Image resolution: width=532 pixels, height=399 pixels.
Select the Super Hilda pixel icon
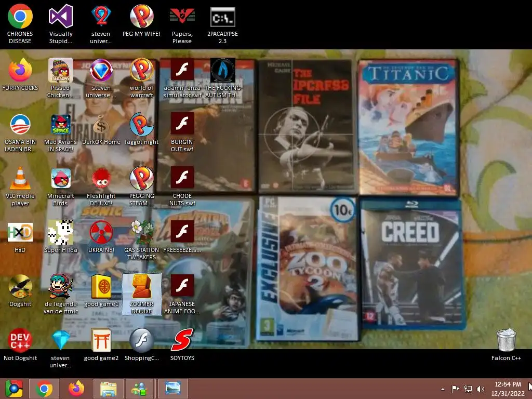pyautogui.click(x=60, y=237)
